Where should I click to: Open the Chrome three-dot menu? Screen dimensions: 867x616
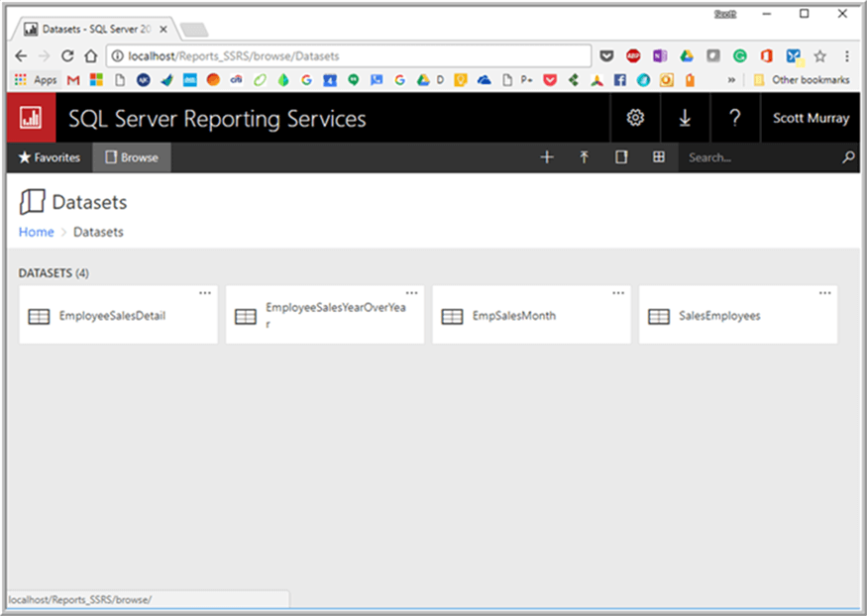tap(846, 55)
